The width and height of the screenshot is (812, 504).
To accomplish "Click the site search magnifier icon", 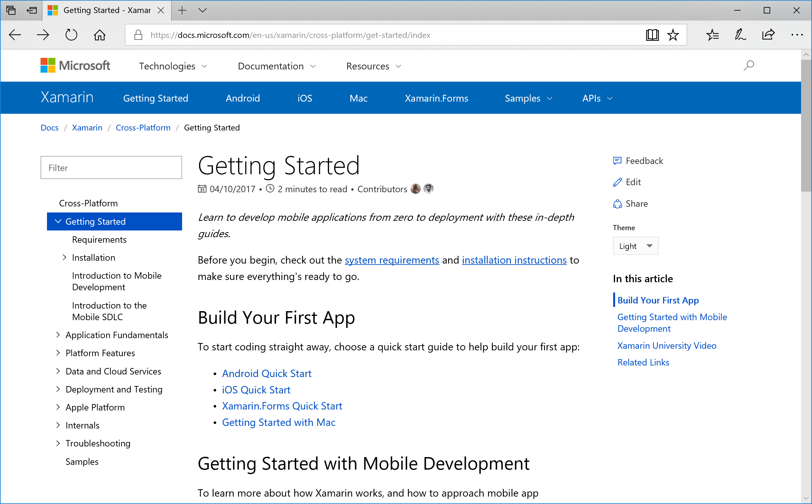I will (748, 66).
